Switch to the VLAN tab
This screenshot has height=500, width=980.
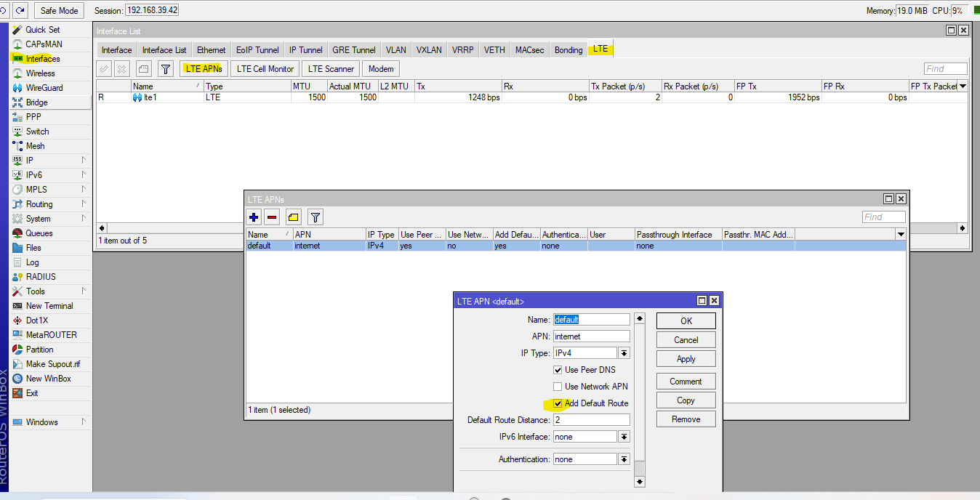pos(396,50)
